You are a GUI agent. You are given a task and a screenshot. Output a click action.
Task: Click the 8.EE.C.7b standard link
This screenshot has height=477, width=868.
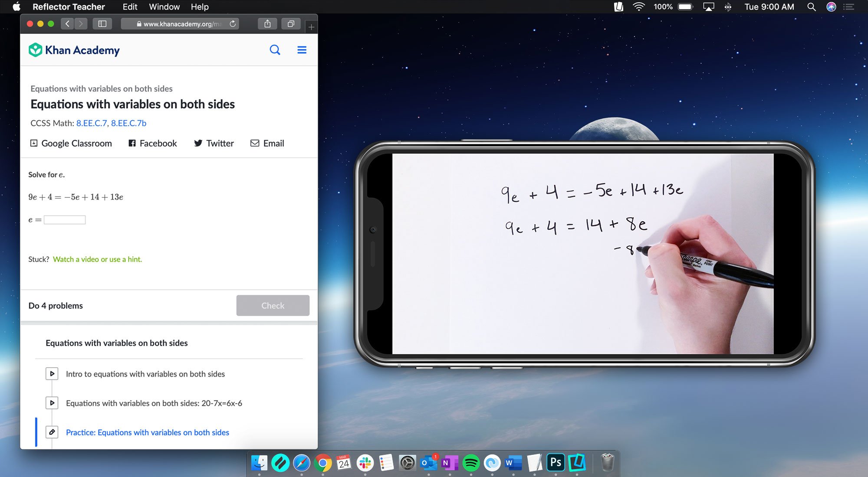(128, 123)
